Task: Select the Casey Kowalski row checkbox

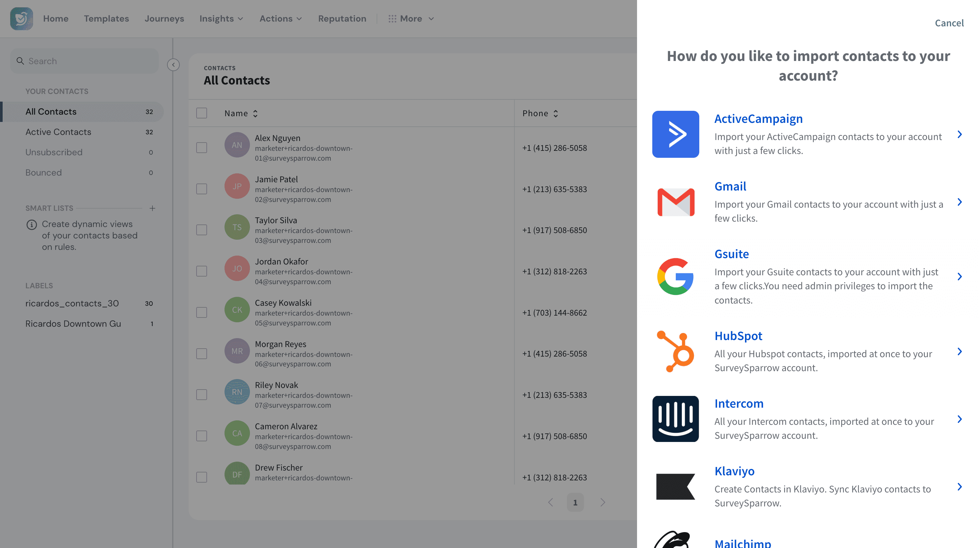Action: click(201, 312)
